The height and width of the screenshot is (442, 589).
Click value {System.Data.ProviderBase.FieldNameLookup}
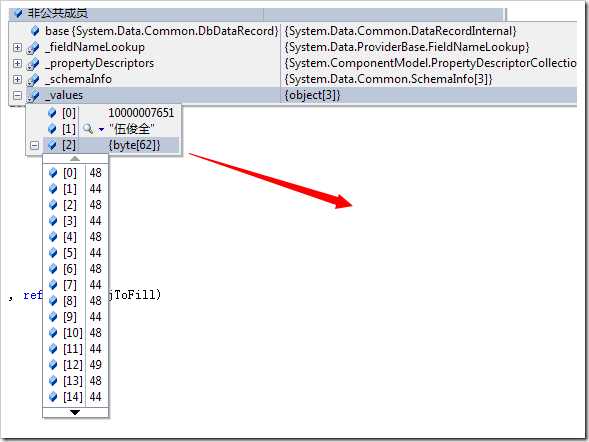pos(406,47)
